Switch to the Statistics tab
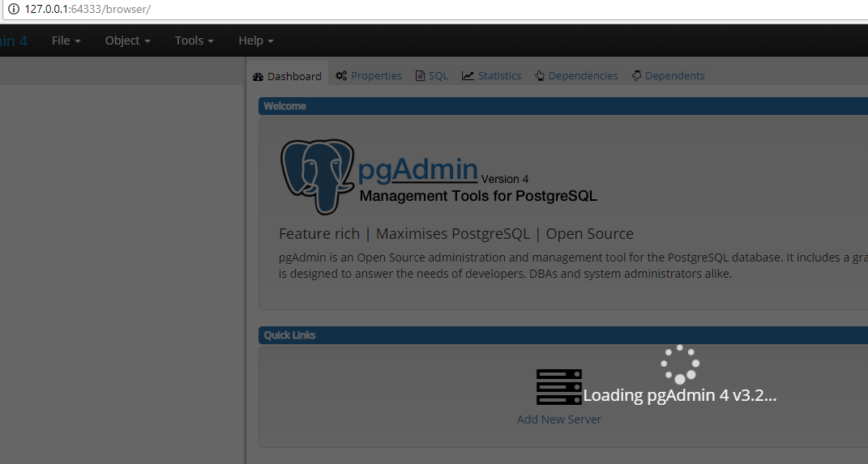The image size is (868, 464). click(492, 76)
